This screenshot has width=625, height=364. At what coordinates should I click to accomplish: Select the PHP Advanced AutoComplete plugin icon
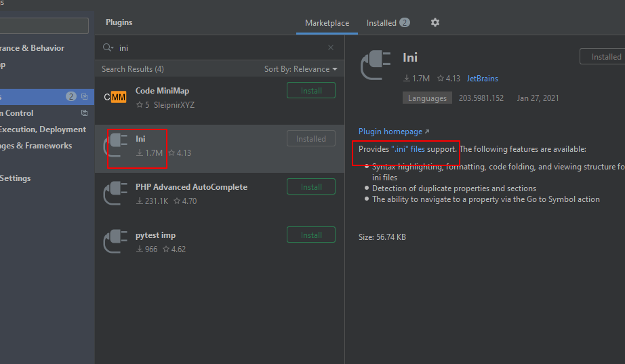(115, 193)
